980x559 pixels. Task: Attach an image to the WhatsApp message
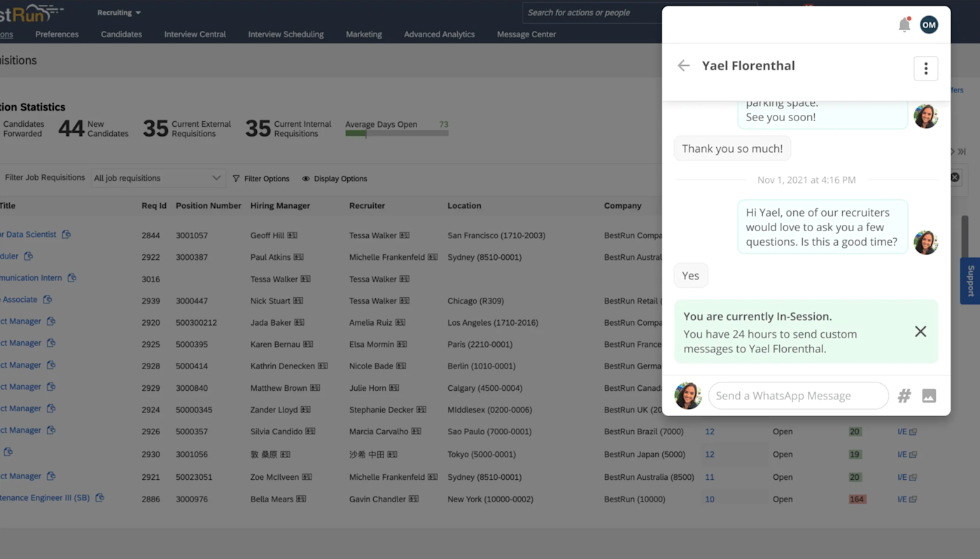[929, 396]
